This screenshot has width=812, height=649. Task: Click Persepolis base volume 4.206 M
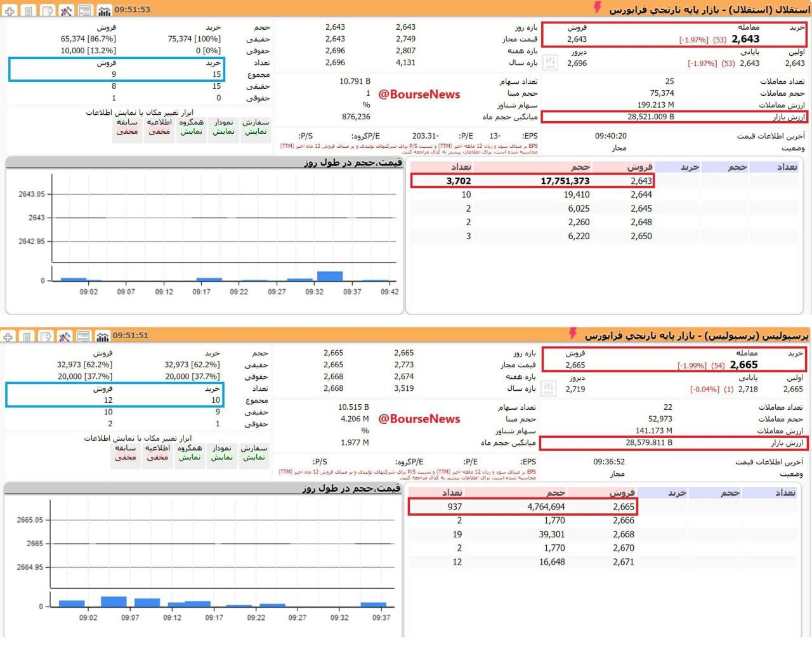coord(355,419)
